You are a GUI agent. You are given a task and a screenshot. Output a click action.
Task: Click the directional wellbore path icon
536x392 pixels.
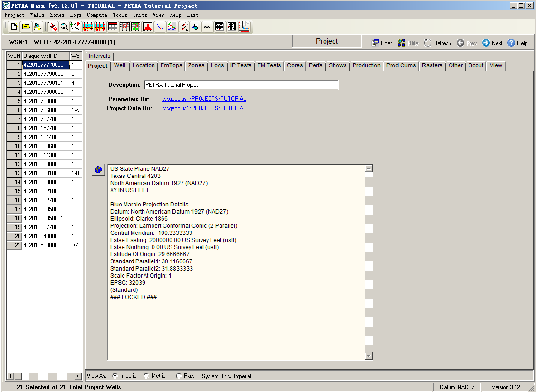pos(245,27)
